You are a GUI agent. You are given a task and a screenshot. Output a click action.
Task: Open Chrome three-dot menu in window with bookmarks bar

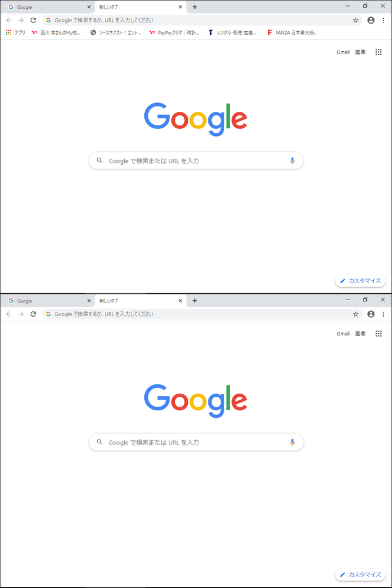tap(383, 20)
